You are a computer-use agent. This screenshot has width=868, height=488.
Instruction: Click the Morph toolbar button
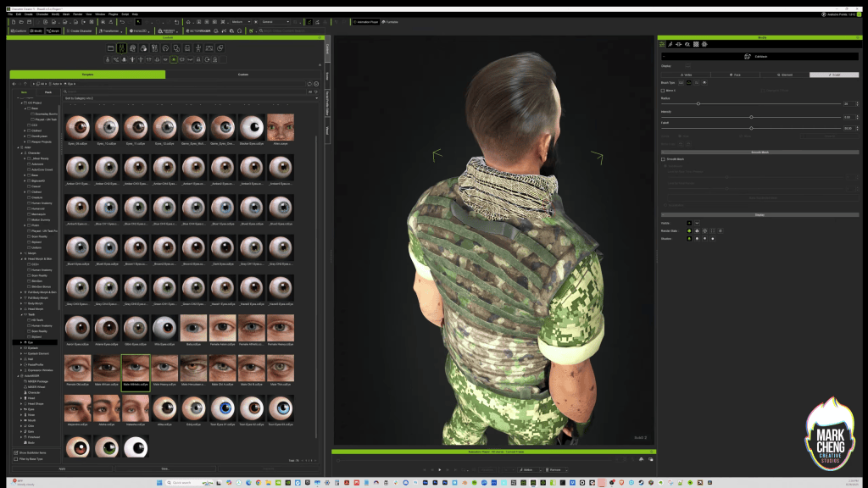click(x=53, y=31)
